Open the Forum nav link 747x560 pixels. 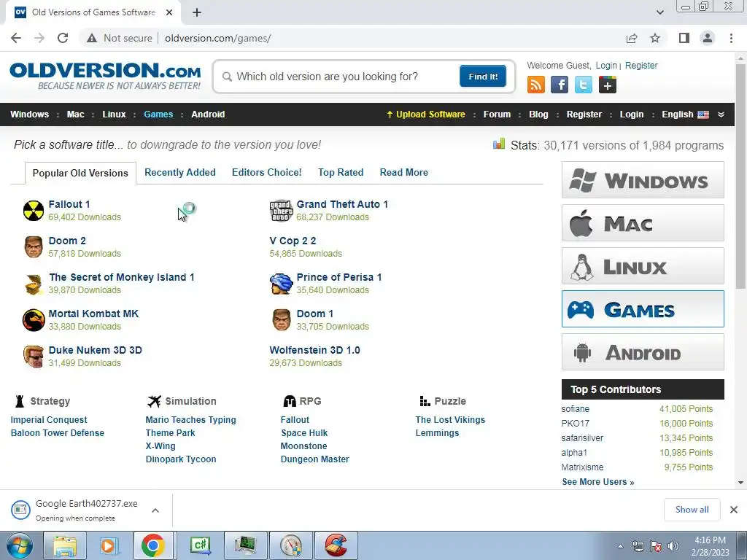pyautogui.click(x=497, y=114)
